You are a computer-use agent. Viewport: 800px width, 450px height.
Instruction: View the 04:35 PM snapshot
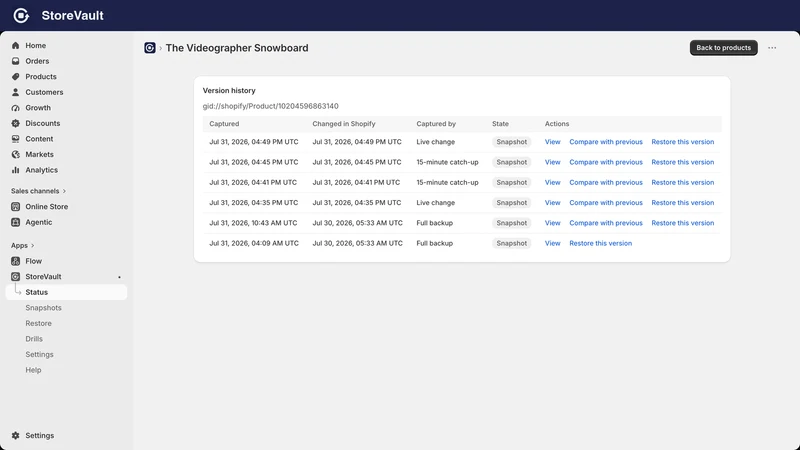[553, 203]
